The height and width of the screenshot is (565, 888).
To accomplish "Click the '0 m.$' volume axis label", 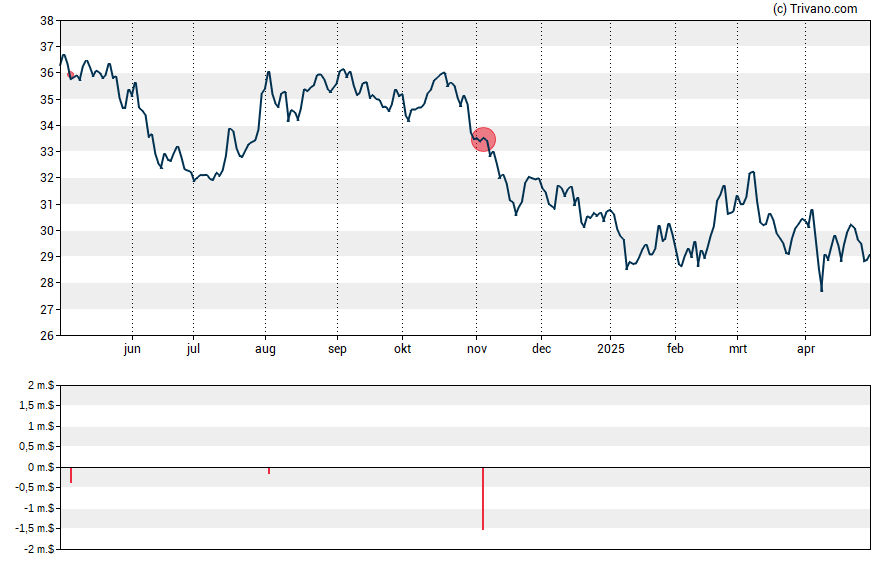I will click(41, 467).
